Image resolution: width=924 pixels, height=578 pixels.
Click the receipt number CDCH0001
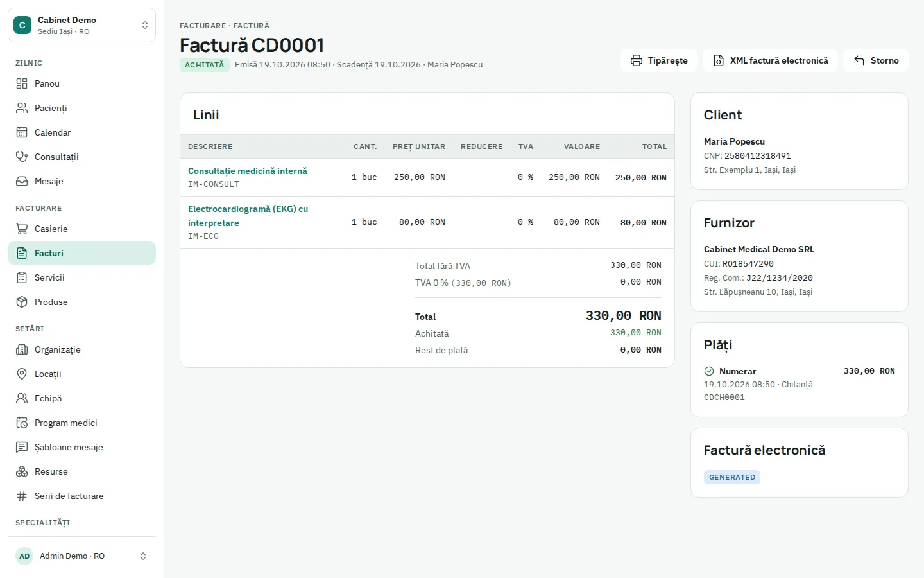click(x=724, y=398)
